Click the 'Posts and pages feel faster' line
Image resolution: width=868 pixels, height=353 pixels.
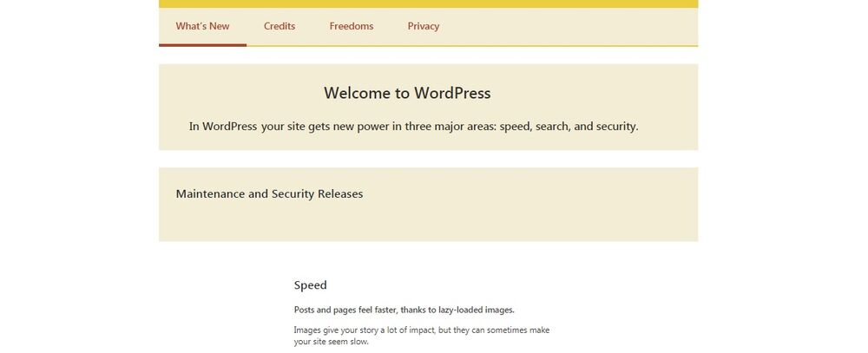(404, 310)
